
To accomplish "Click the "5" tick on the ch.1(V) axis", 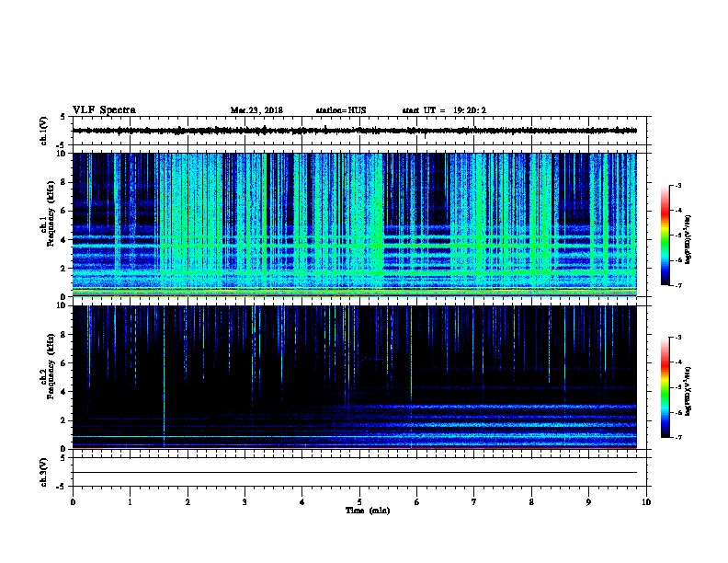I will (63, 117).
